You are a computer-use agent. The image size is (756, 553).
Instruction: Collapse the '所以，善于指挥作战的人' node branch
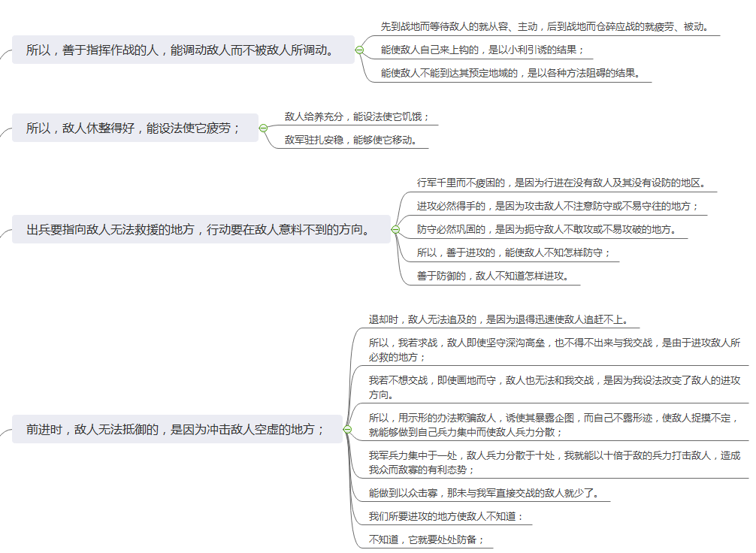(359, 50)
